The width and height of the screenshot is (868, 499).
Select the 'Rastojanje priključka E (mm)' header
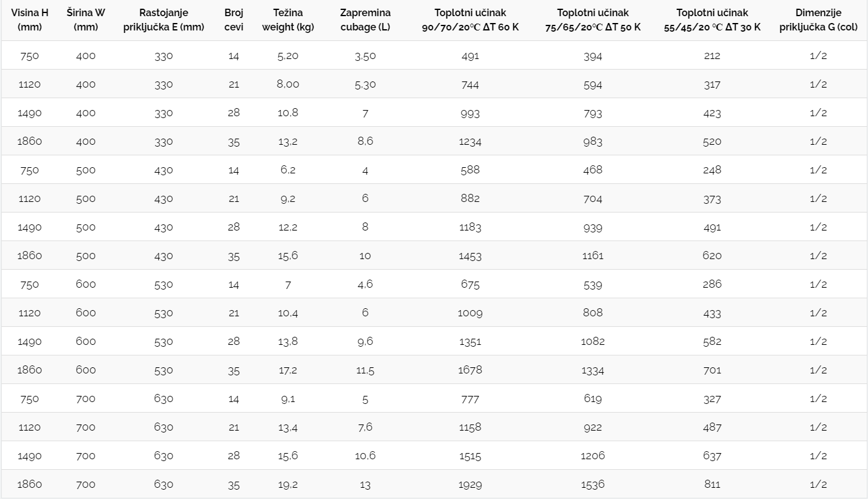click(164, 20)
